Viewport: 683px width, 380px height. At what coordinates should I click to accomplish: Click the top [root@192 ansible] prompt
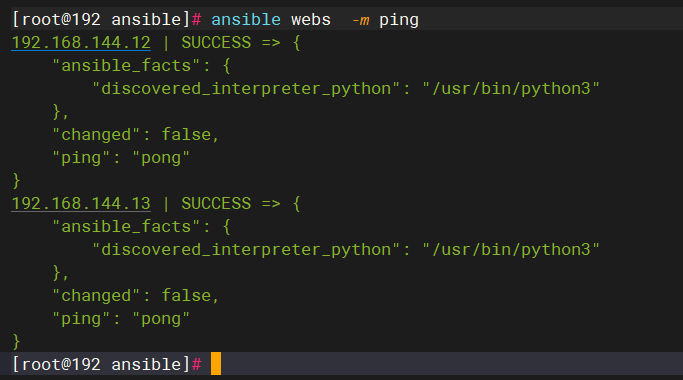coord(107,20)
